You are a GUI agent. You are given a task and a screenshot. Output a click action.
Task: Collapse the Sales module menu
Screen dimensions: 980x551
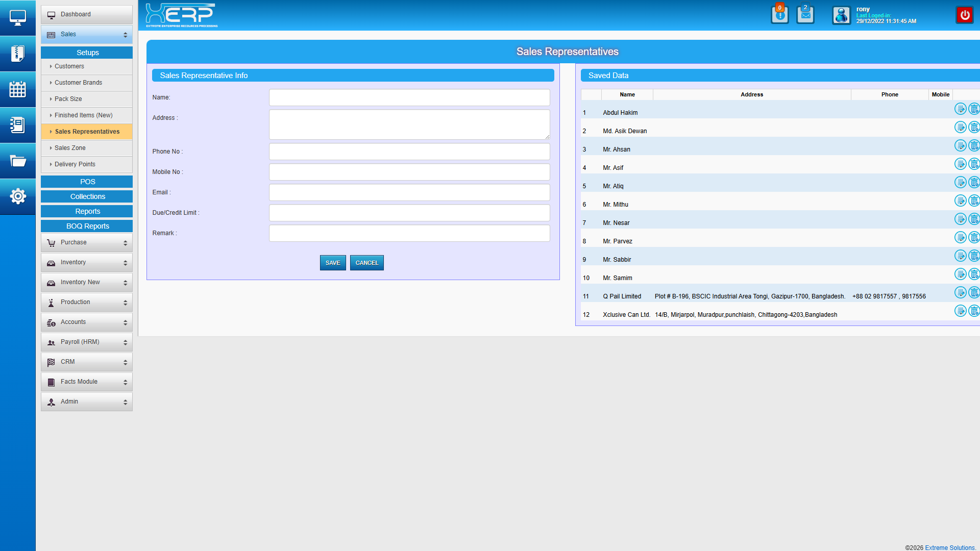click(x=87, y=35)
